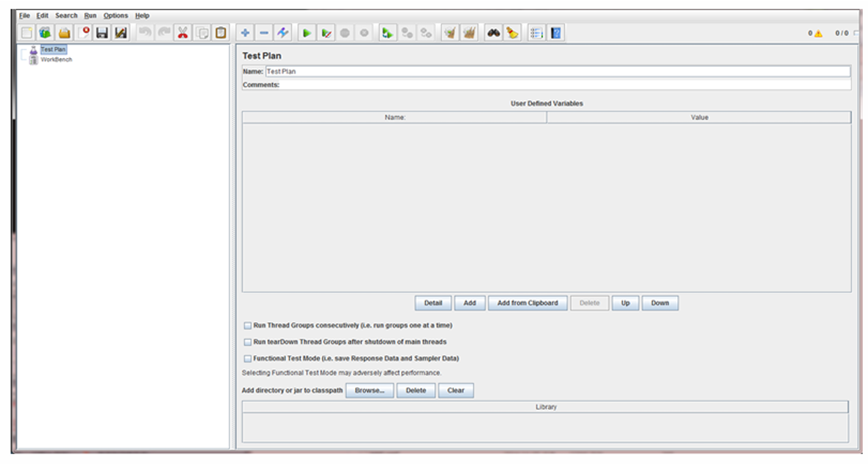Click the Start no pauses icon

(326, 33)
